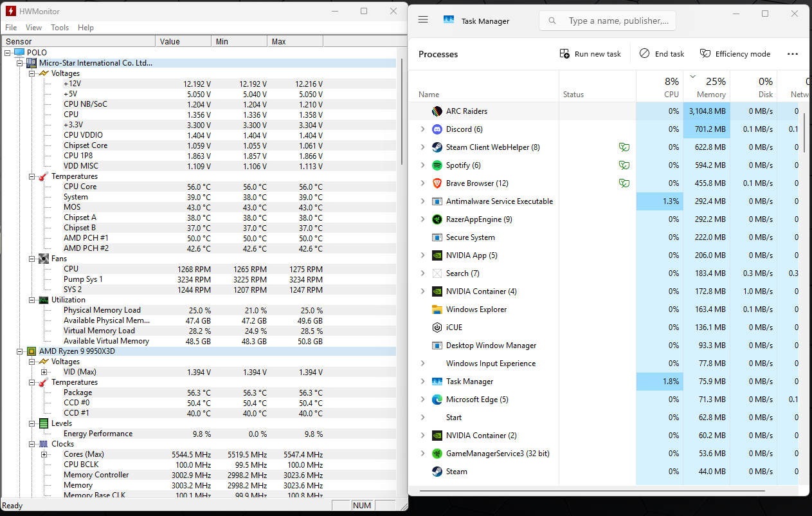Click the Levels node green icon
The height and width of the screenshot is (516, 812).
pyautogui.click(x=44, y=423)
